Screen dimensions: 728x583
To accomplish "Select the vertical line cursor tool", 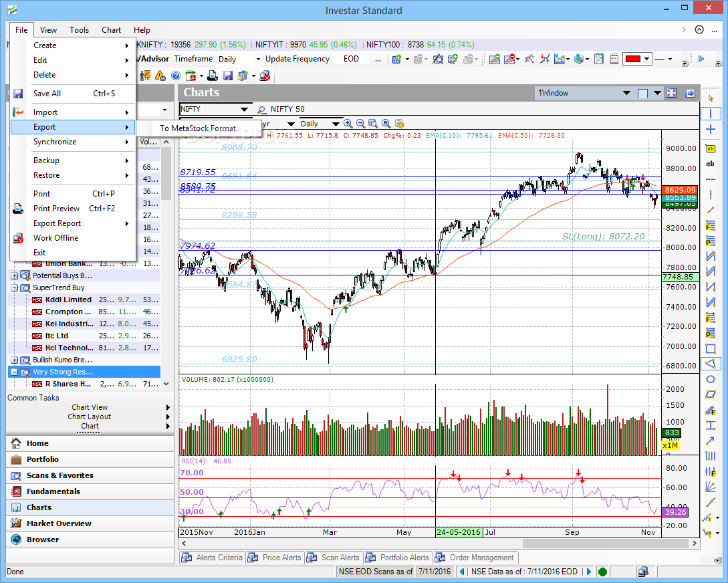I will pos(711,114).
